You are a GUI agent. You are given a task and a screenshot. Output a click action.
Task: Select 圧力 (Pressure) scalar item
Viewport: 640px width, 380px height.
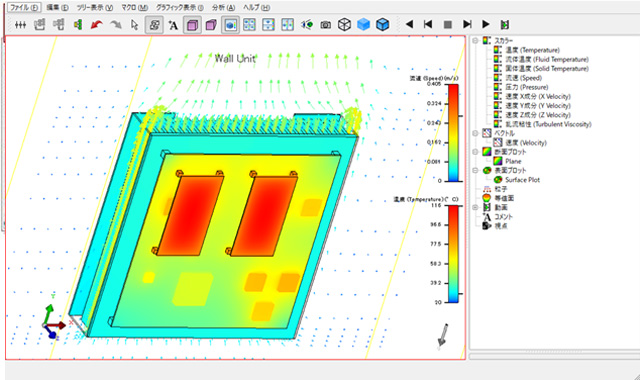[x=527, y=87]
